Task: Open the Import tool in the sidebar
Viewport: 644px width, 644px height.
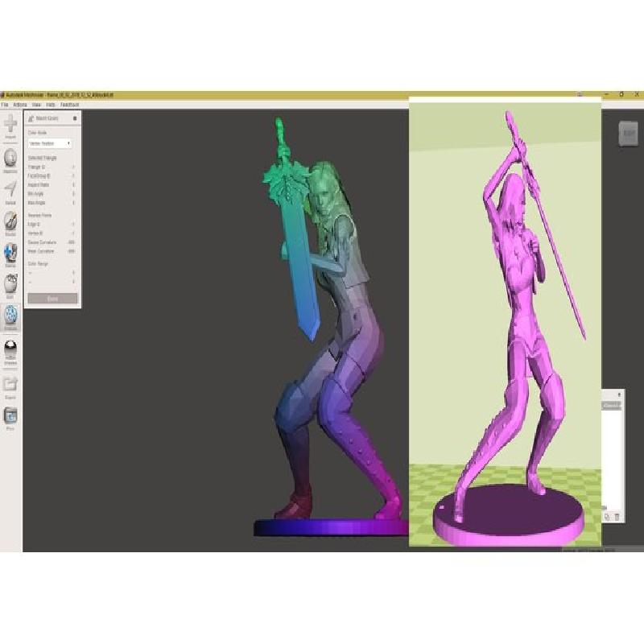Action: pos(10,126)
